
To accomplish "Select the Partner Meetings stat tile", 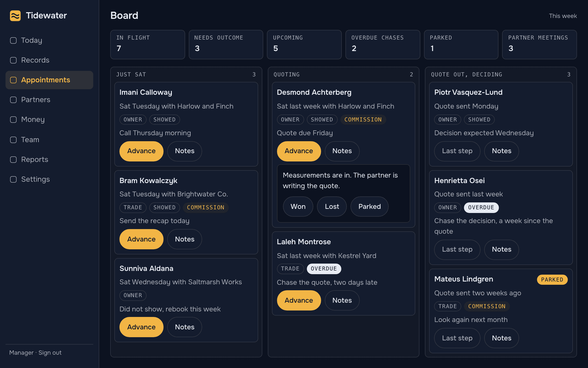I will click(x=539, y=45).
